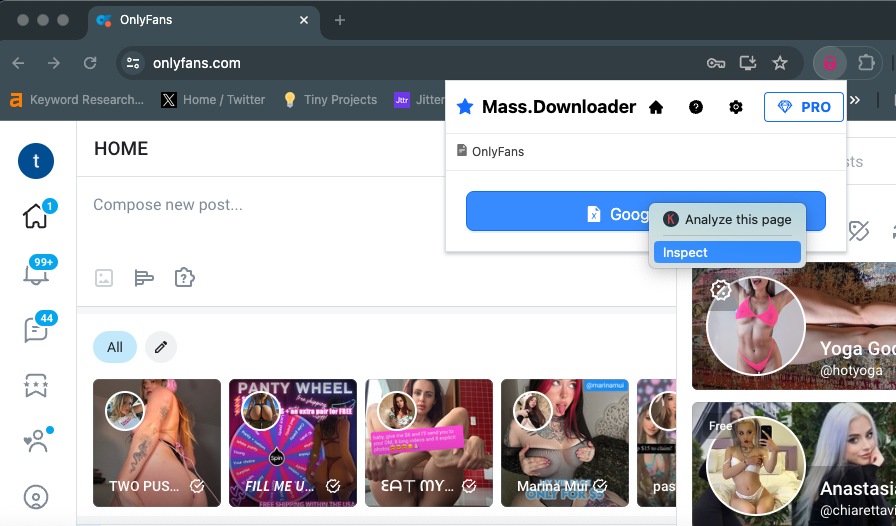Reload the onlyfans.com page
Image resolution: width=896 pixels, height=526 pixels.
click(x=90, y=63)
